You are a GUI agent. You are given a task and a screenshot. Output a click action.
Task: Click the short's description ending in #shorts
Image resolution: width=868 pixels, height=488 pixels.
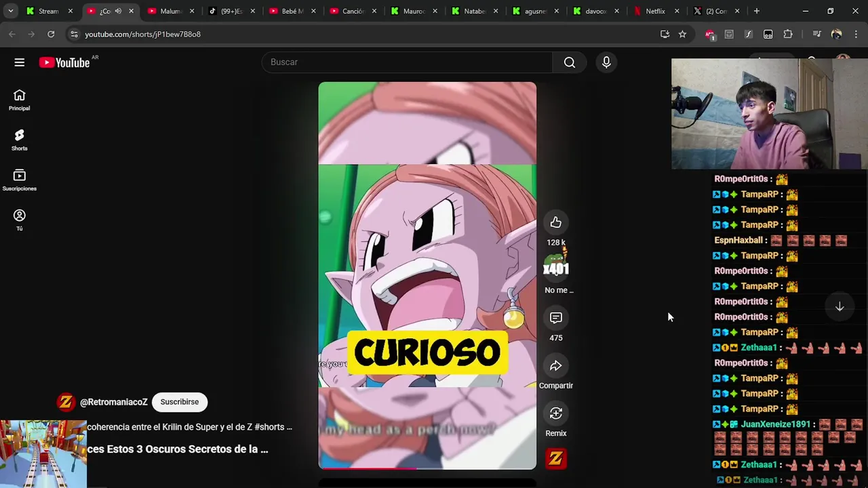[x=189, y=427]
